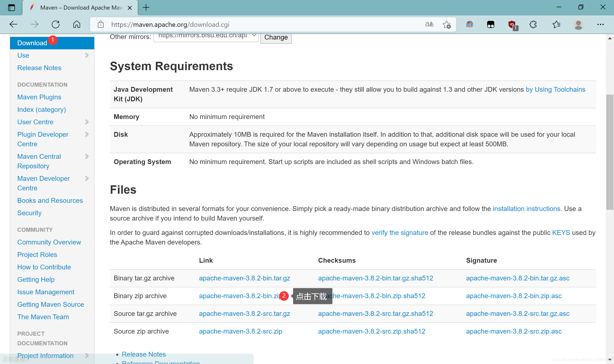Viewport: 614px width, 364px height.
Task: Expand the Use sidebar menu item
Action: coord(87,55)
